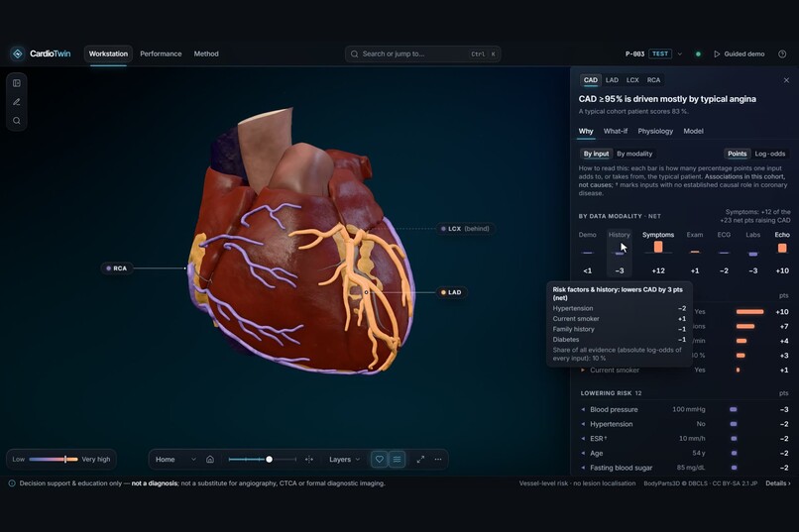Close the CAD explanation panel
Viewport: 799px width, 532px height.
(x=786, y=80)
